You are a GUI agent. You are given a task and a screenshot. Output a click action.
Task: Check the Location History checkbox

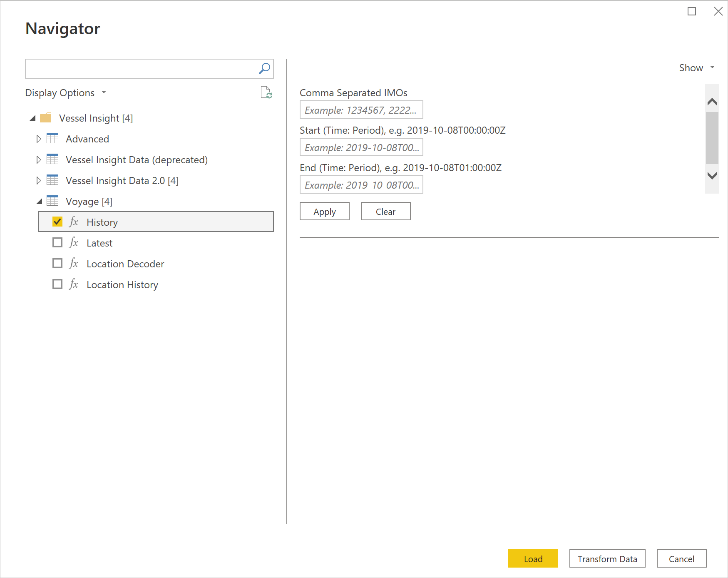(x=57, y=284)
